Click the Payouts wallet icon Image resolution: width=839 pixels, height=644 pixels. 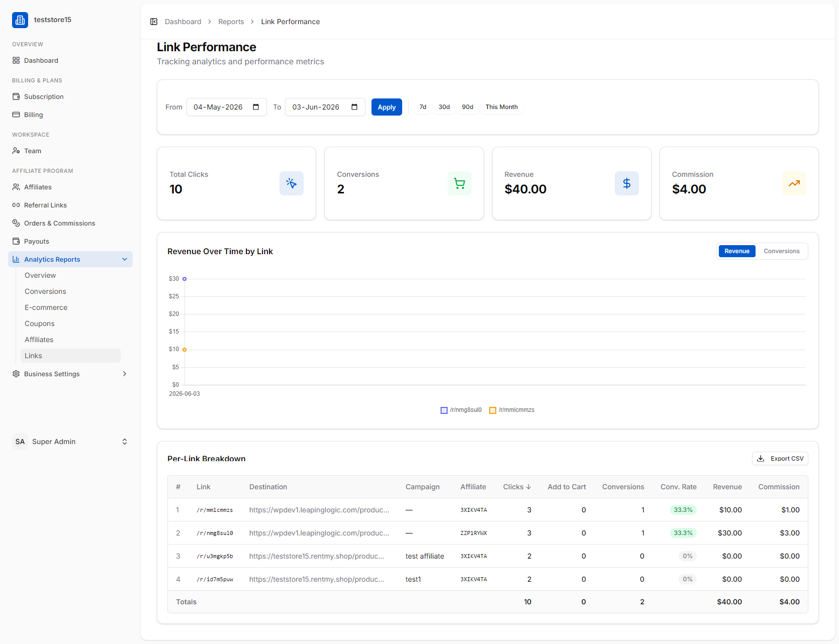(x=16, y=241)
